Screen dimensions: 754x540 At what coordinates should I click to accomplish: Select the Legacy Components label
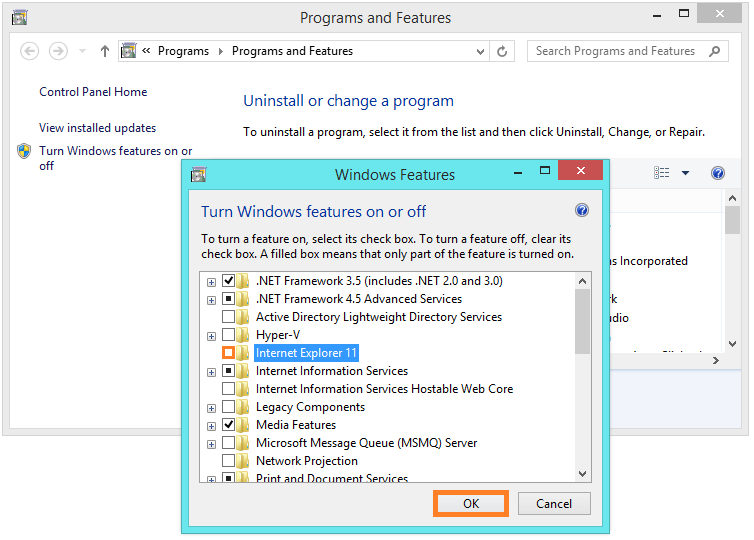coord(310,407)
